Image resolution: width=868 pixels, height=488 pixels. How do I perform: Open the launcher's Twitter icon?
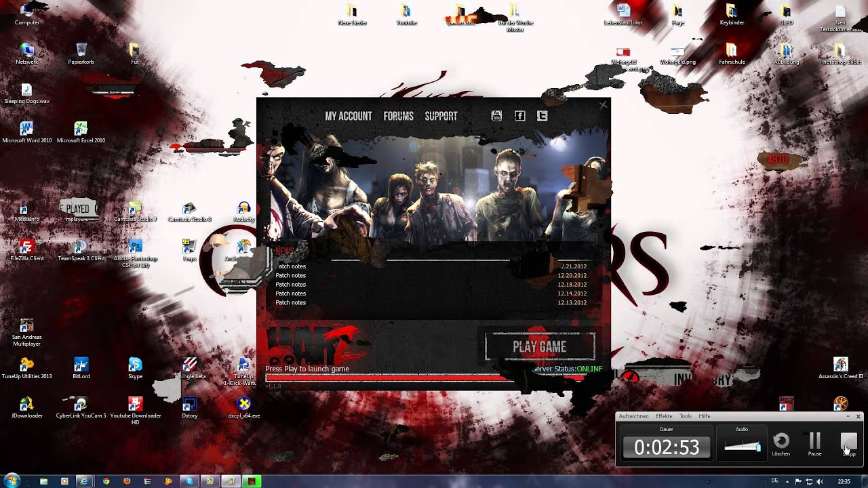(x=542, y=116)
